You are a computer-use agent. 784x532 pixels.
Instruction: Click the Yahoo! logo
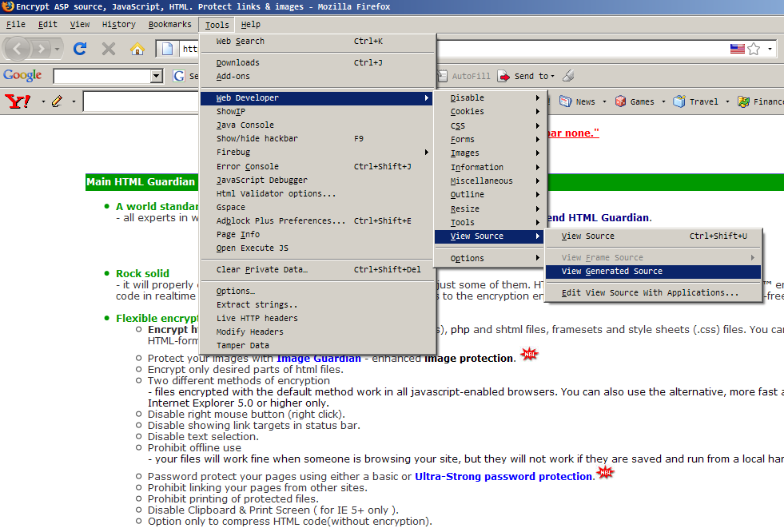[18, 101]
